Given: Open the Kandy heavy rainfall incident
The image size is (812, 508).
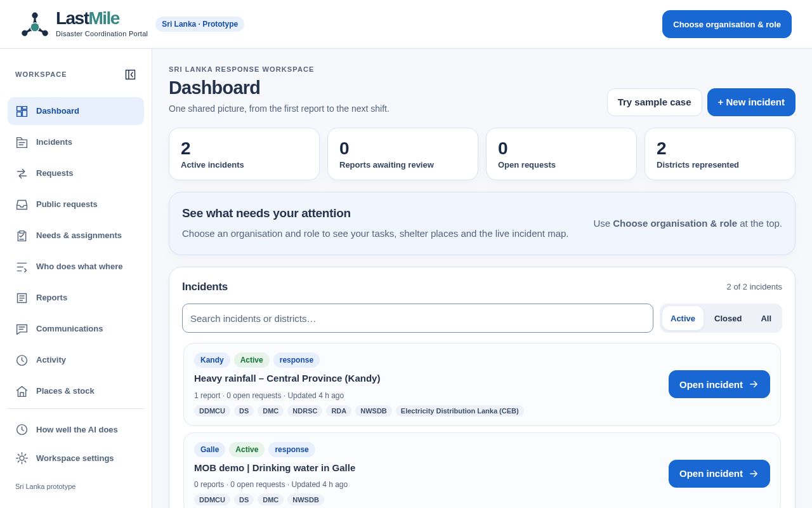Looking at the screenshot, I should [x=719, y=384].
